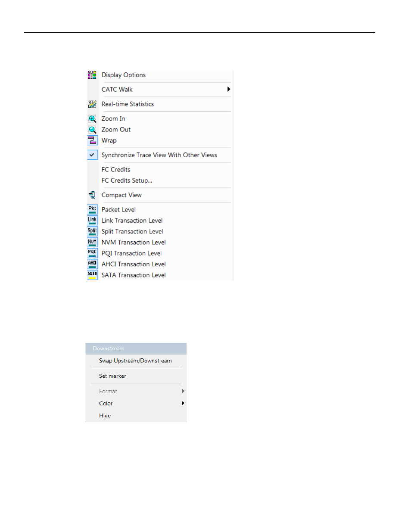Select Compact View menu entry
The height and width of the screenshot is (532, 411).
[121, 195]
